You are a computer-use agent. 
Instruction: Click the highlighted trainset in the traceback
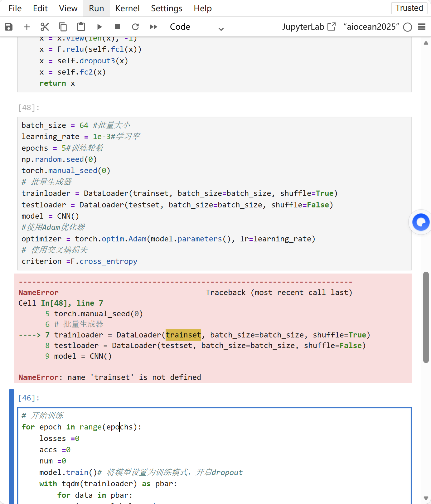183,335
